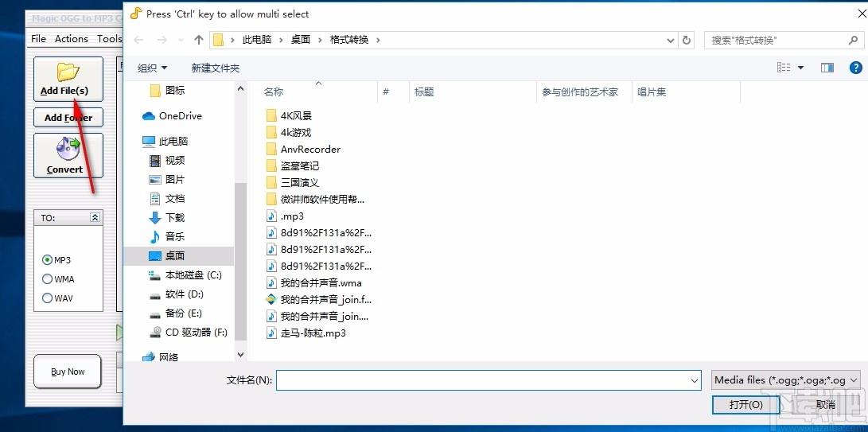Screen dimensions: 868x432
Task: Select 文档 in navigation pane
Action: [x=168, y=198]
